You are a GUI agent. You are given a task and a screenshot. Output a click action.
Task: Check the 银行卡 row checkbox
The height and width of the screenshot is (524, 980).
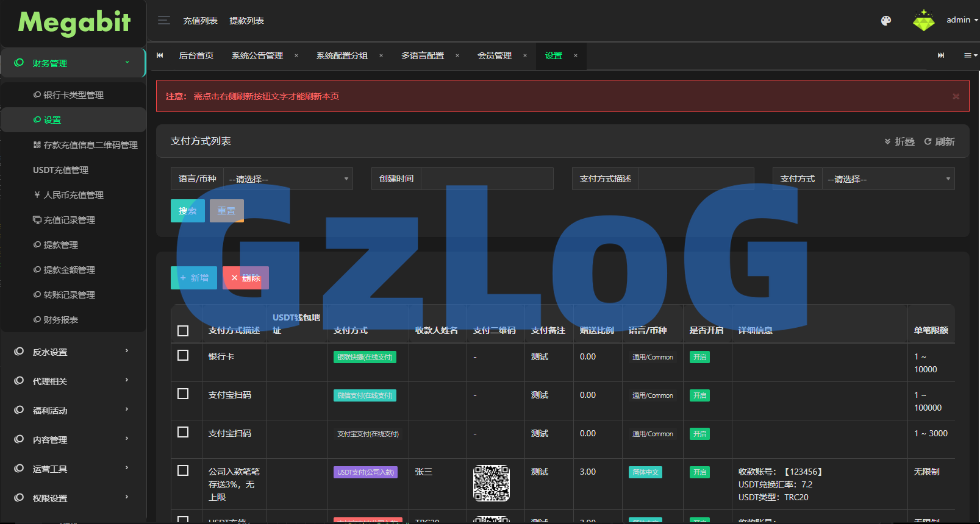pos(183,355)
